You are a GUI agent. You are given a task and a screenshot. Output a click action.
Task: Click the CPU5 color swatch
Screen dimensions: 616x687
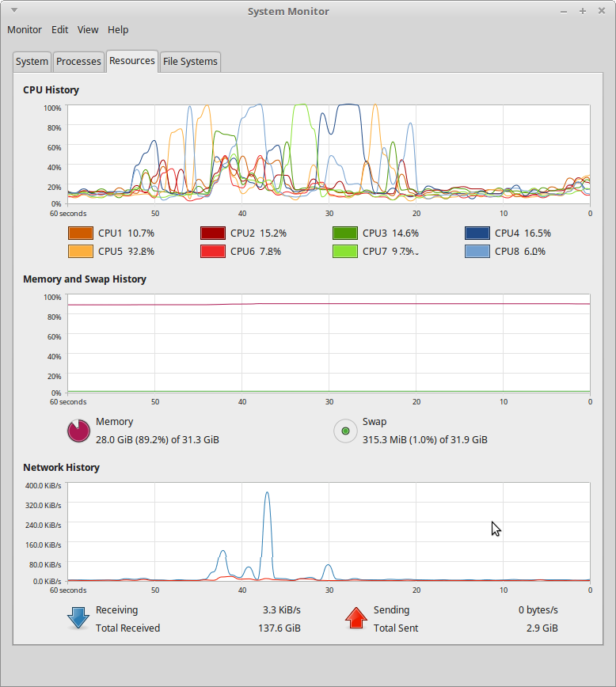point(81,252)
